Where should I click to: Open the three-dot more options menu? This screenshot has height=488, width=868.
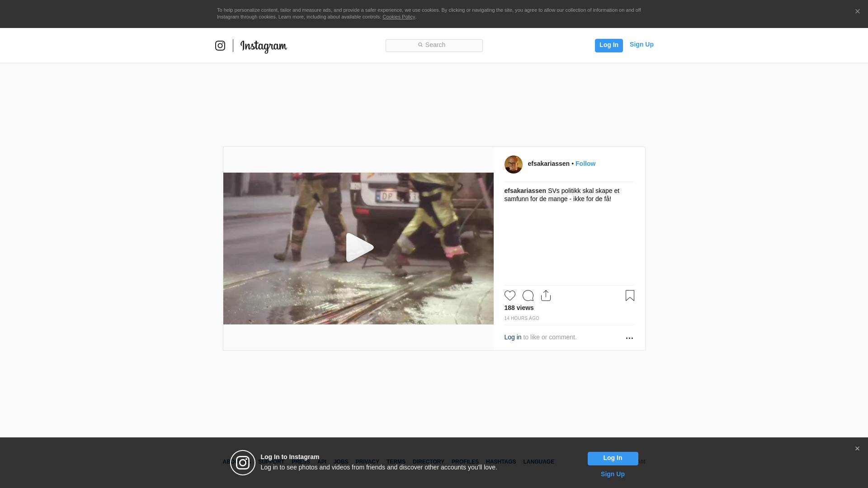click(x=629, y=338)
